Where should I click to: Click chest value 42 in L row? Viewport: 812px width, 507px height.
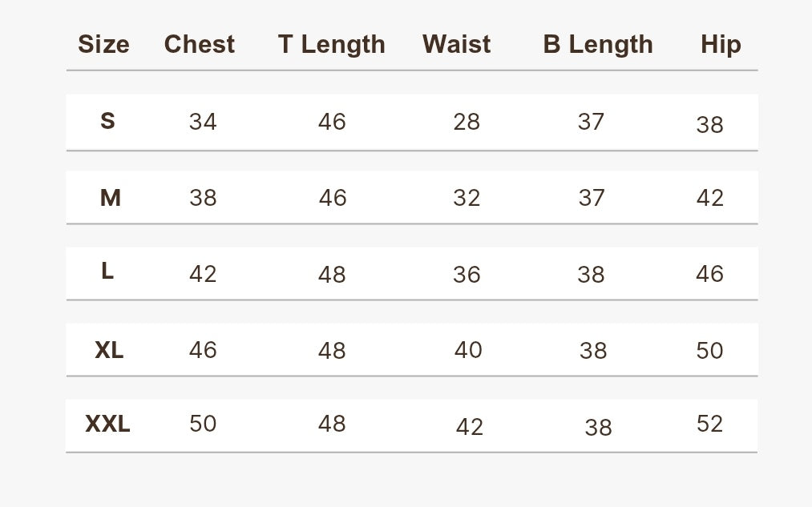tap(203, 274)
